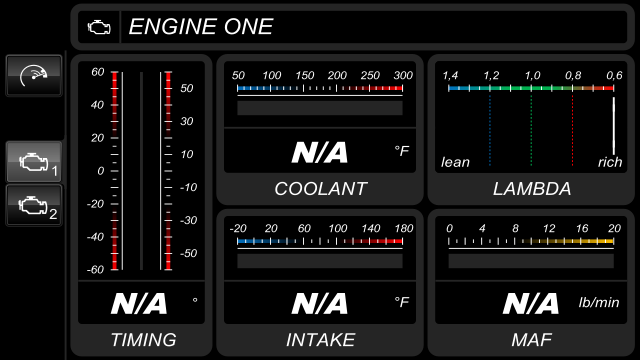Select the MAF airflow panel
This screenshot has height=360, width=640.
click(531, 282)
